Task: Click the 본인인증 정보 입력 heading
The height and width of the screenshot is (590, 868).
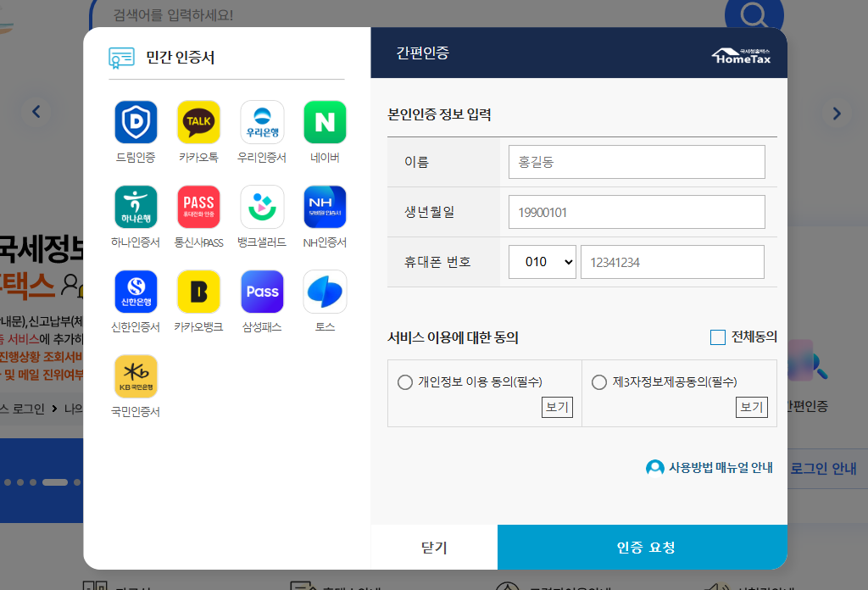Action: tap(440, 114)
